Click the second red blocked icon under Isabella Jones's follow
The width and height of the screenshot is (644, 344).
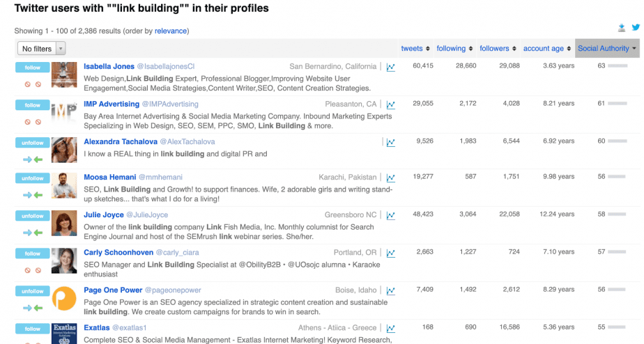38,84
